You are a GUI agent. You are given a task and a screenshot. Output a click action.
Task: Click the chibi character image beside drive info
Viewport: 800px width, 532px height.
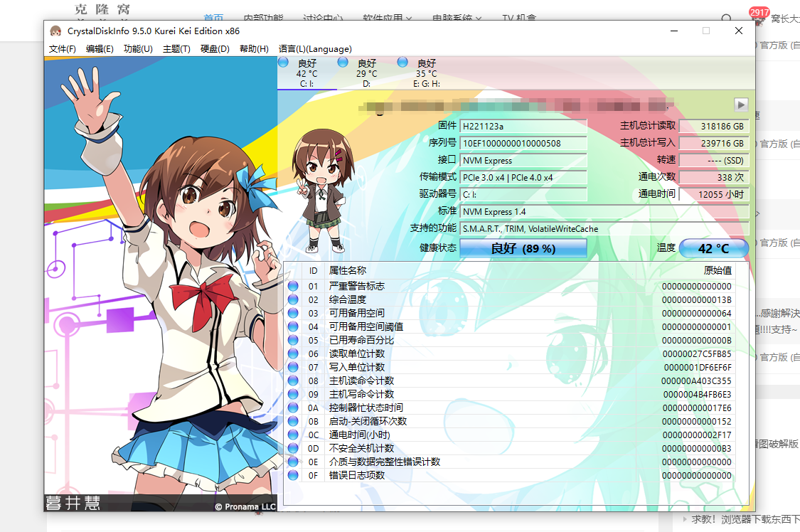click(321, 191)
